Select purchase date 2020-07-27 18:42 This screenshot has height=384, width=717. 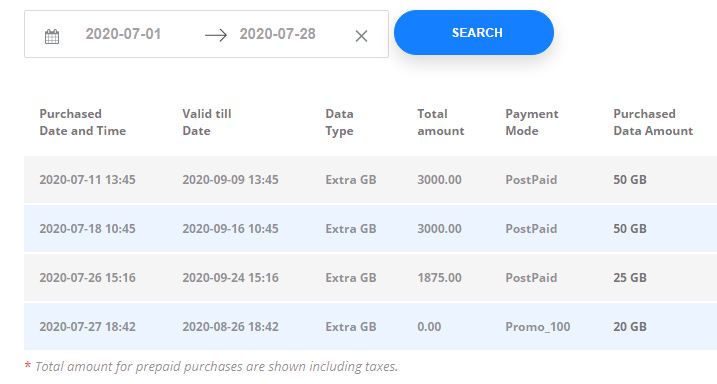click(x=87, y=326)
